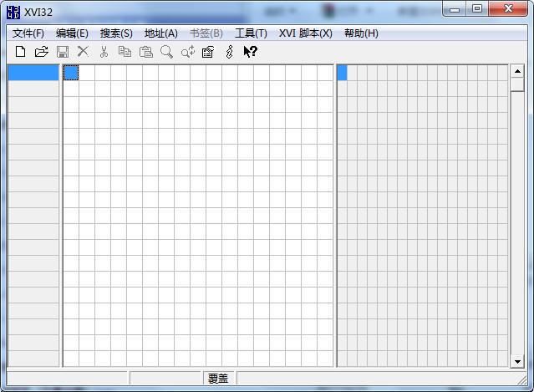Image resolution: width=534 pixels, height=392 pixels.
Task: Click the Cut scissors icon
Action: [104, 52]
